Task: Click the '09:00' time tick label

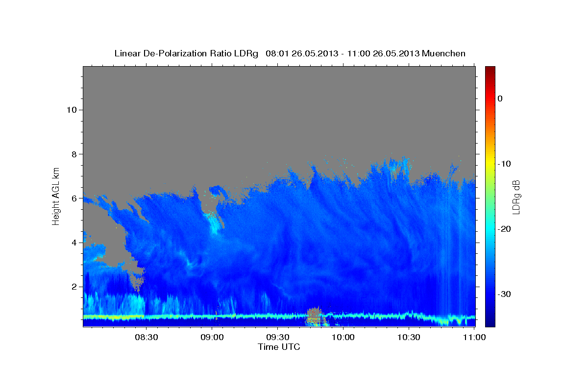Action: (212, 337)
